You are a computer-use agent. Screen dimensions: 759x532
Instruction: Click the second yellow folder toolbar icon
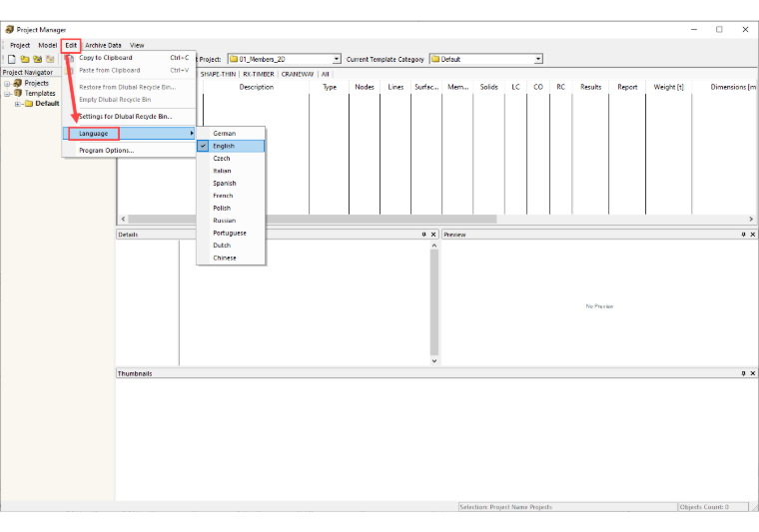pyautogui.click(x=25, y=59)
